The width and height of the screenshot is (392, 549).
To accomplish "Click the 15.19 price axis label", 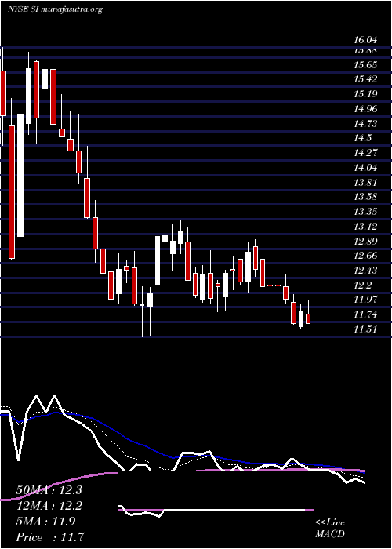I will pyautogui.click(x=365, y=94).
